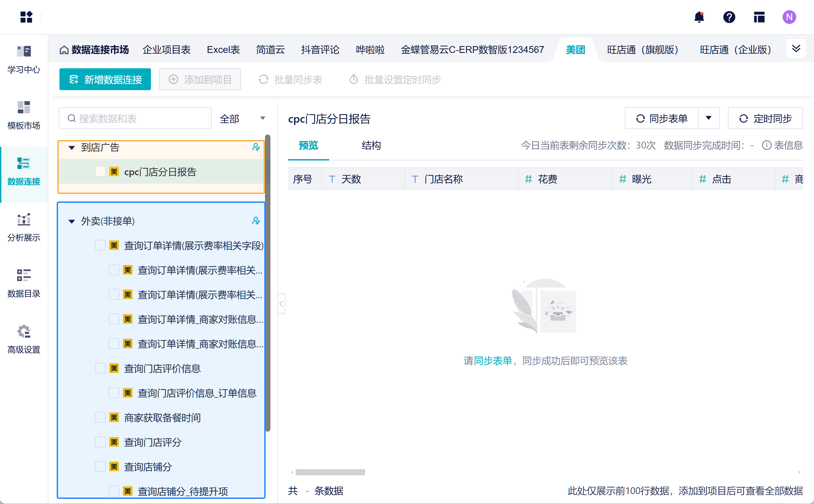Screen dimensions: 814x504
Task: Open the 数据连接 sidebar panel
Action: 23,171
